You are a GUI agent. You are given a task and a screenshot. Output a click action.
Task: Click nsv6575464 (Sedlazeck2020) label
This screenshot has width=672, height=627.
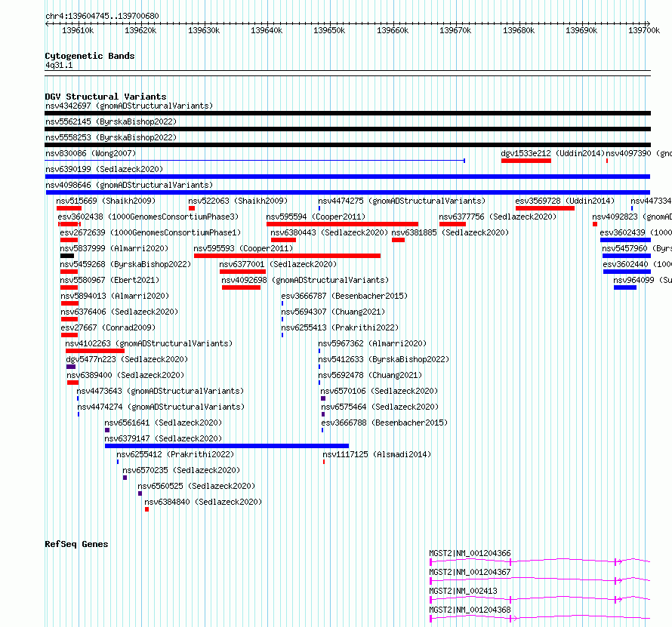[x=380, y=407]
